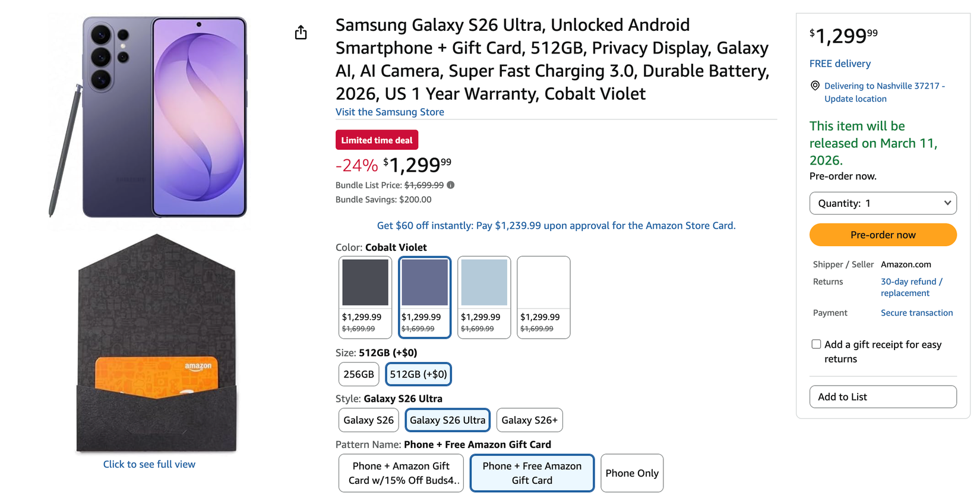Open the 'FREE delivery' link

point(840,63)
